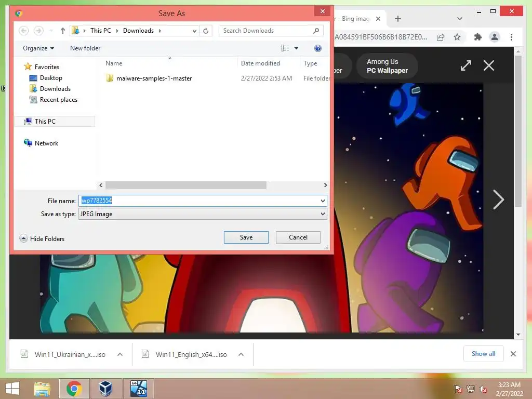Viewport: 532px width, 399px height.
Task: Open VirtualBox from taskbar
Action: click(105, 389)
